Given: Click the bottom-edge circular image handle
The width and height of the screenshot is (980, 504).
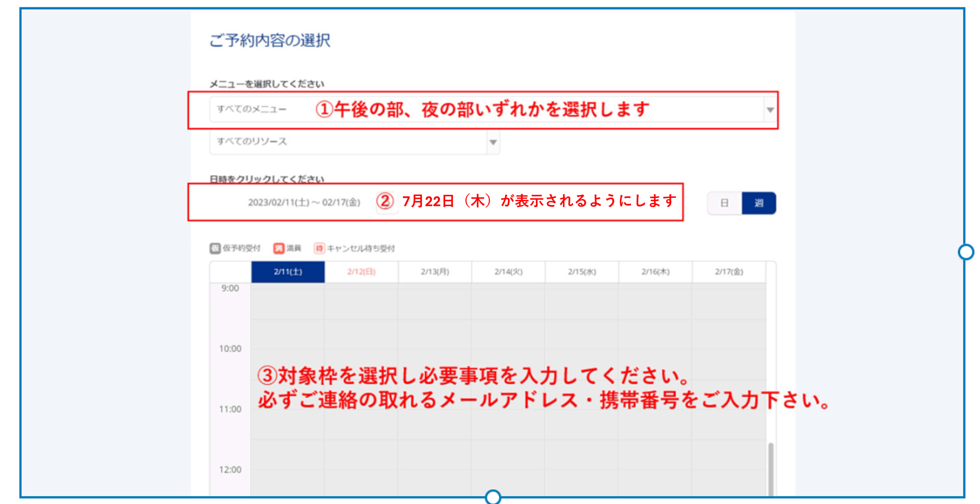Looking at the screenshot, I should click(493, 497).
